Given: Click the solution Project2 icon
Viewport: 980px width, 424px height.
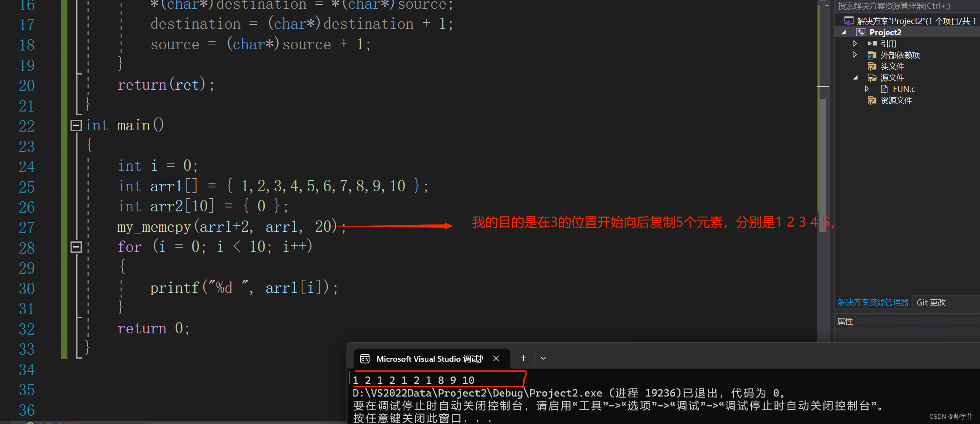Looking at the screenshot, I should pos(849,21).
